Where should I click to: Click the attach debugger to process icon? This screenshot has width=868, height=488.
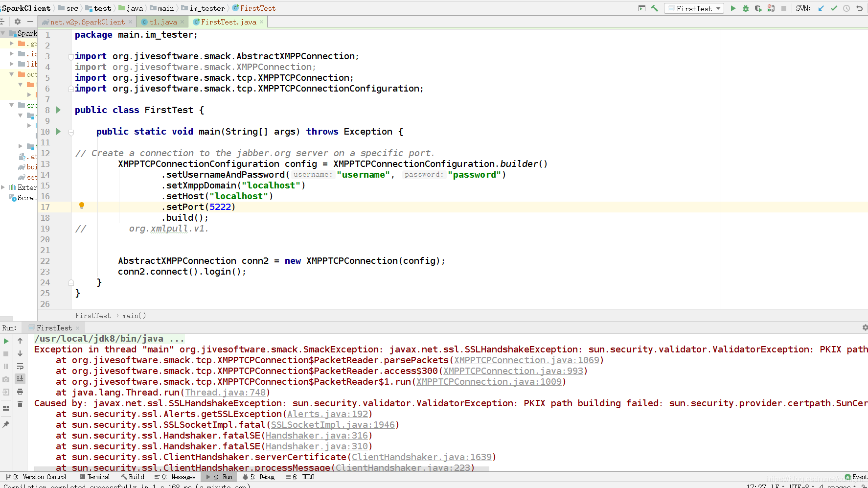[x=771, y=8]
